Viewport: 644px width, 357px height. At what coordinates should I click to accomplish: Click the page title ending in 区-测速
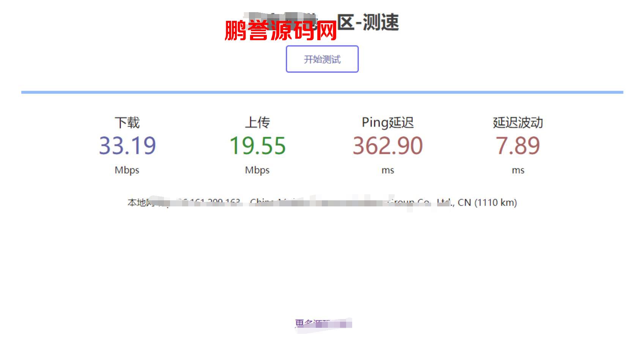tap(322, 23)
